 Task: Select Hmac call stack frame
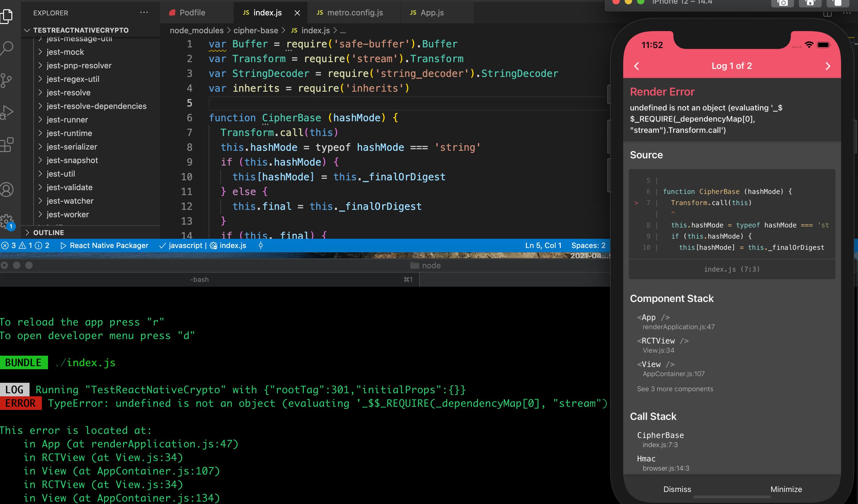(663, 463)
